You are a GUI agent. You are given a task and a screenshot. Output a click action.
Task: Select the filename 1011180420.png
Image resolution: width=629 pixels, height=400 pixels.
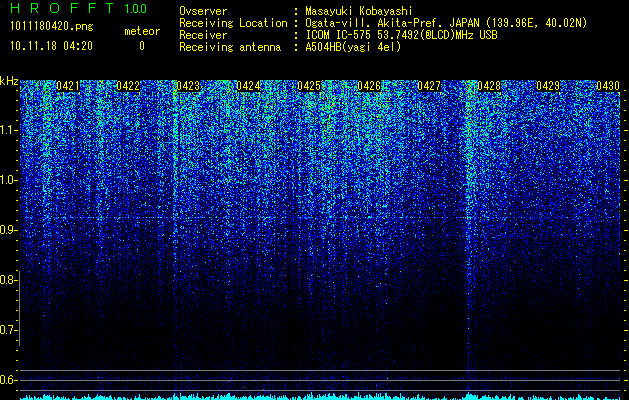point(52,26)
